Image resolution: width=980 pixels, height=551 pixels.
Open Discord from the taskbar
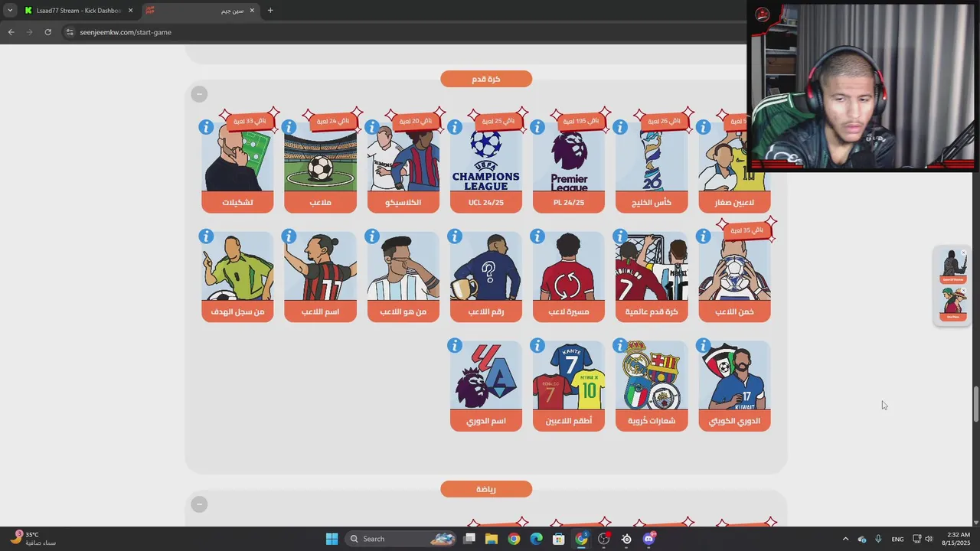[649, 539]
